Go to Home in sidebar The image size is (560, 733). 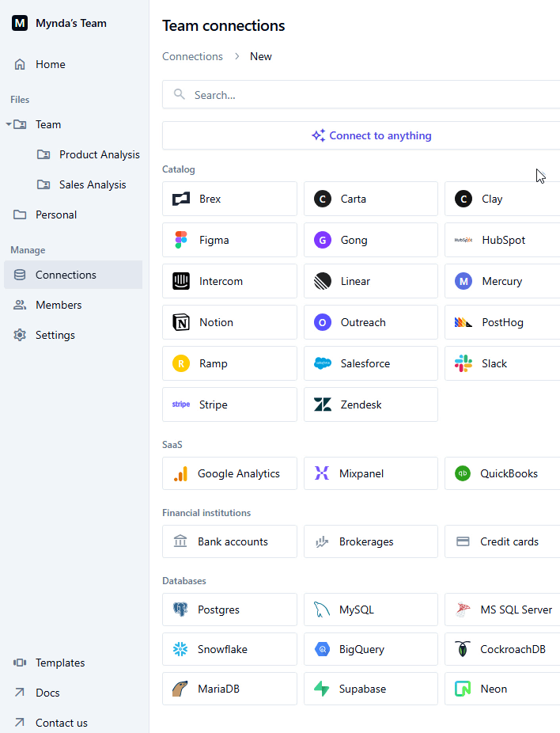[x=74, y=64]
